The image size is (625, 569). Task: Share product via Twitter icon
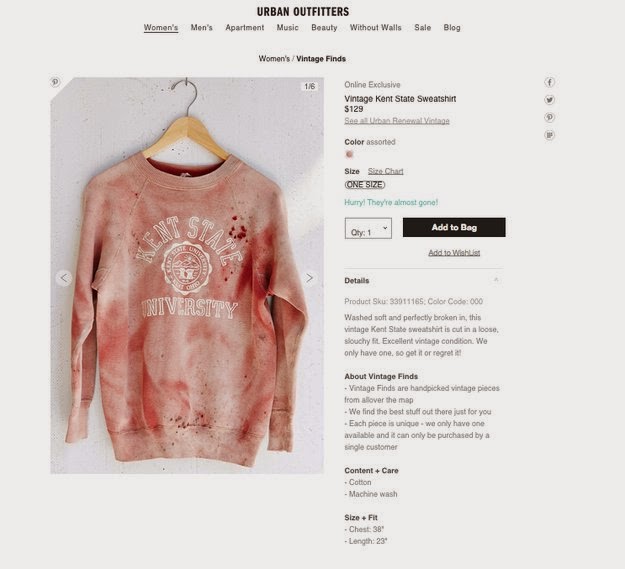(550, 100)
